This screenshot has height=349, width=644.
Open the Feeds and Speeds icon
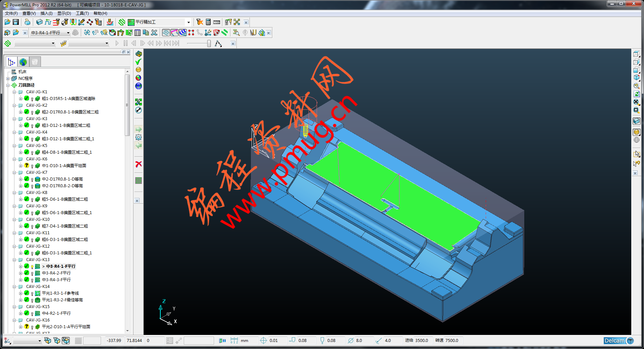click(48, 22)
